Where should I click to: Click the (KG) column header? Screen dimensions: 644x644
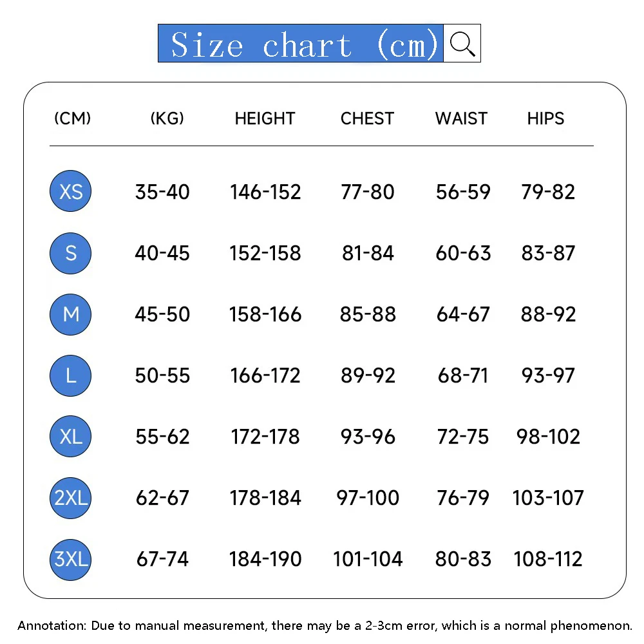[167, 118]
